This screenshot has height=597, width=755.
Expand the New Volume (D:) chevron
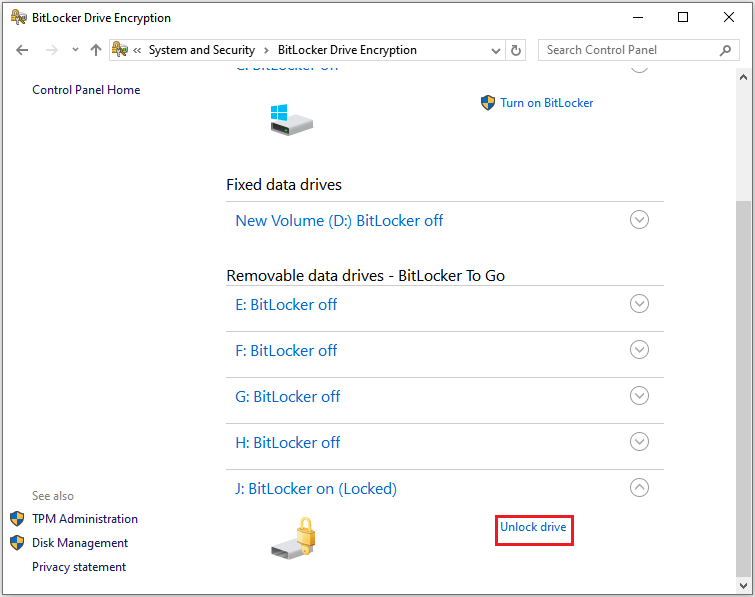[639, 220]
